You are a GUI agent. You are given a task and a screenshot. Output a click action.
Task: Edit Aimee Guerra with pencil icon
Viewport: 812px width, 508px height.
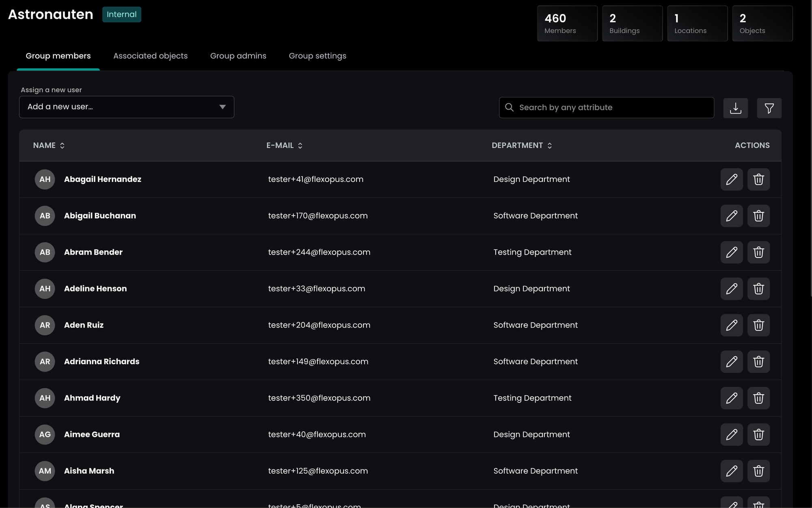click(x=731, y=435)
